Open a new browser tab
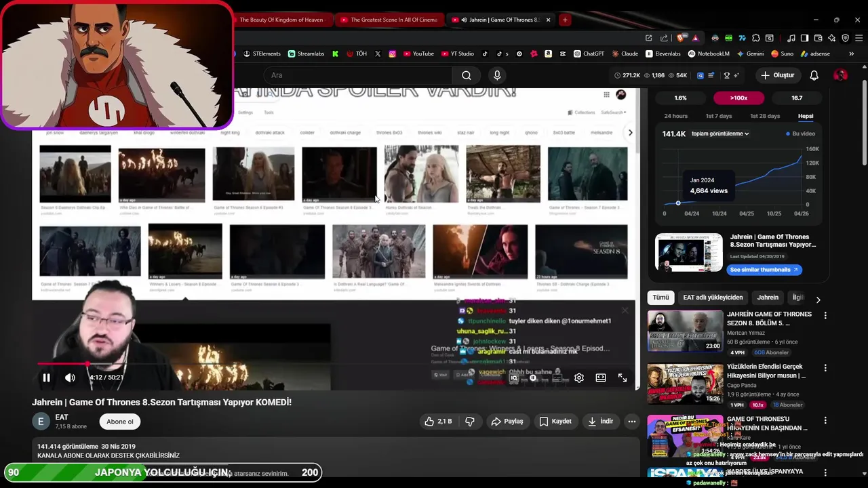The height and width of the screenshot is (488, 868). coord(564,20)
